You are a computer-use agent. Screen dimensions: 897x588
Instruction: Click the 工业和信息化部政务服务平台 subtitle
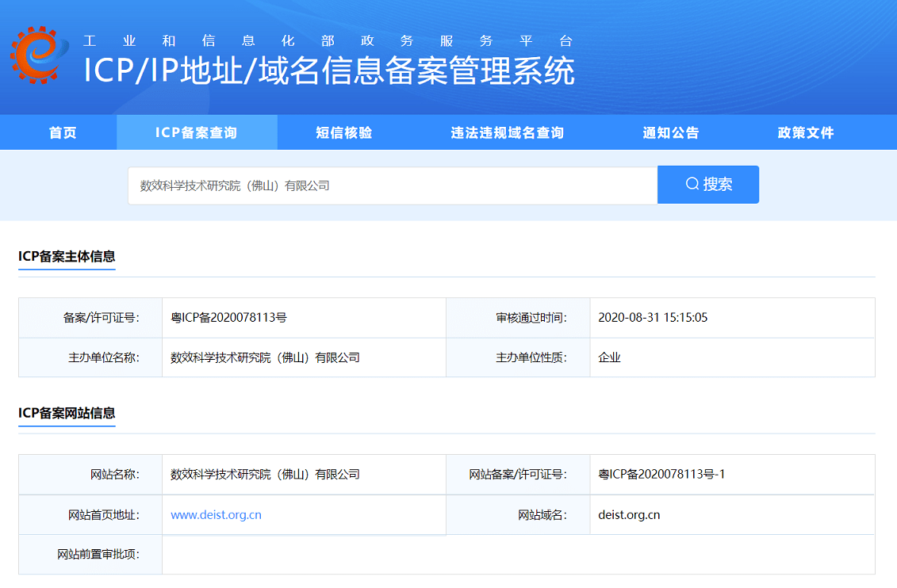tap(328, 41)
